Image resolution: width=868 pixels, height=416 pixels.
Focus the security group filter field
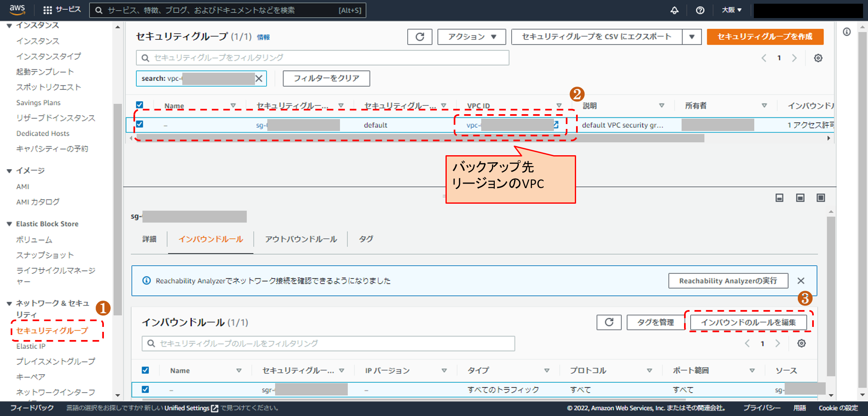[322, 58]
